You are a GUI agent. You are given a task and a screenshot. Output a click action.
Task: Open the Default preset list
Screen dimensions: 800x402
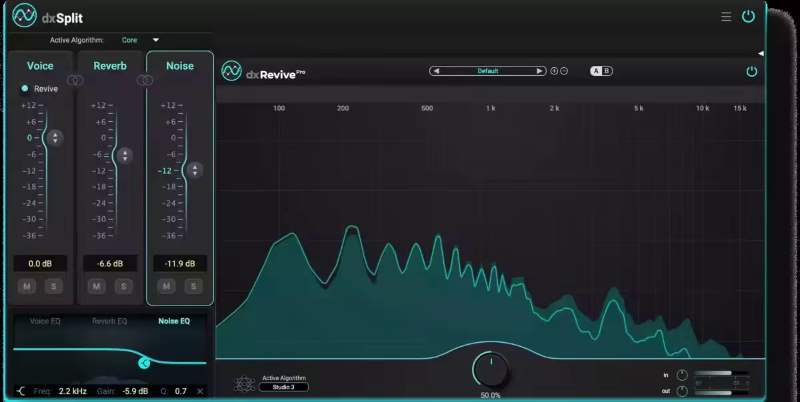click(x=488, y=71)
